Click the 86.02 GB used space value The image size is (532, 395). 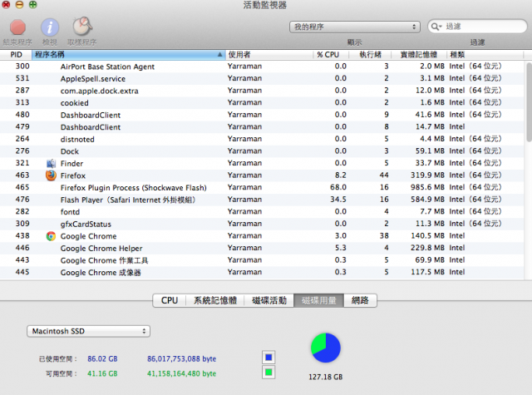102,358
